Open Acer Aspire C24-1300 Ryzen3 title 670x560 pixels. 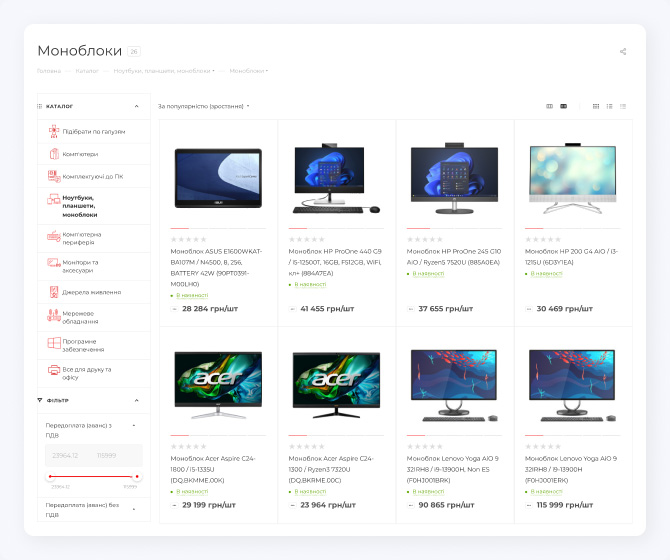[331, 469]
